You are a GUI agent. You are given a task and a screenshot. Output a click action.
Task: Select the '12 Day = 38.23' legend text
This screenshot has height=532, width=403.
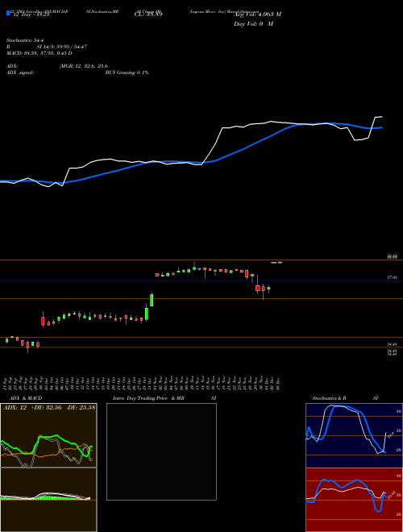pyautogui.click(x=31, y=15)
